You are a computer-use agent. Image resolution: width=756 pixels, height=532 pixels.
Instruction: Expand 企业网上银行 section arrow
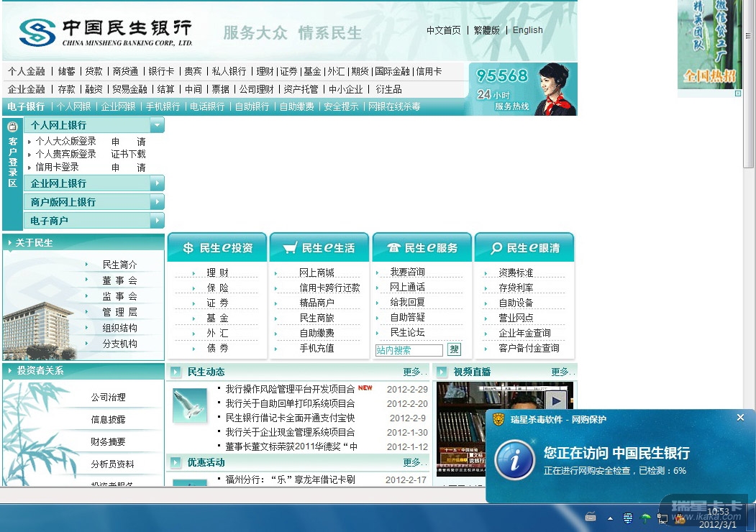tap(157, 183)
